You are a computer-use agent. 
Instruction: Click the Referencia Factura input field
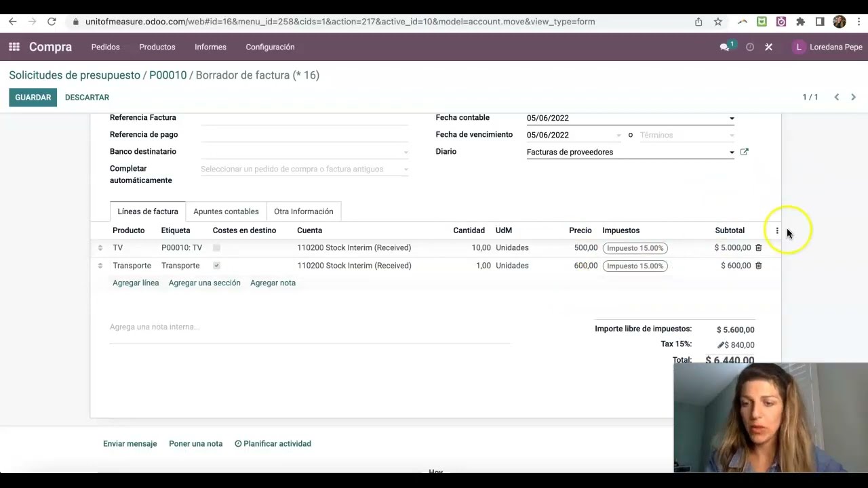(304, 118)
